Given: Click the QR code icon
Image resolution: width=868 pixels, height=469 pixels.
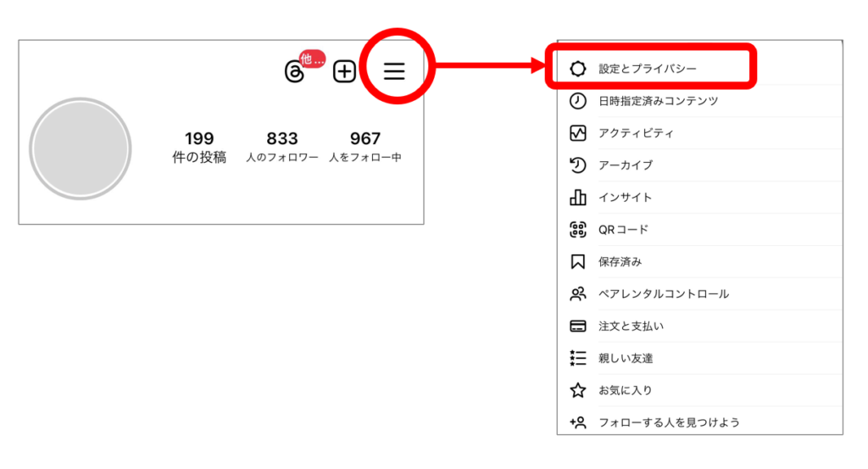Looking at the screenshot, I should coord(577,230).
